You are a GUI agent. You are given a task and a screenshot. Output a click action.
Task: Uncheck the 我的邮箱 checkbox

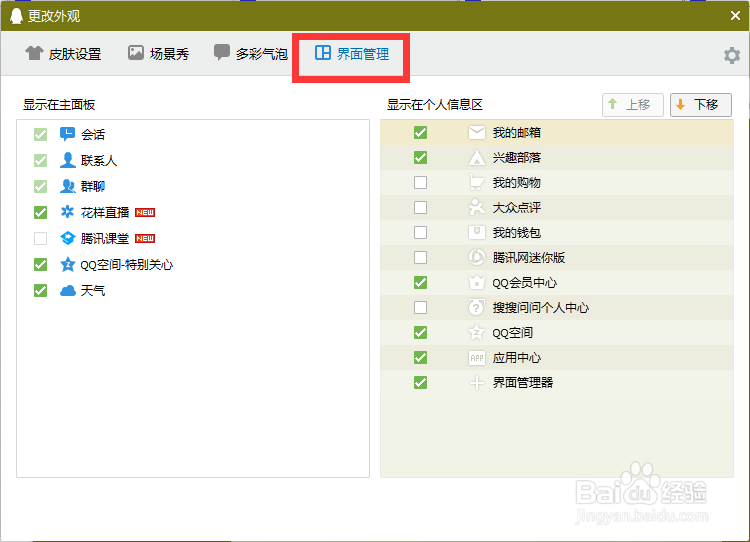[x=420, y=133]
